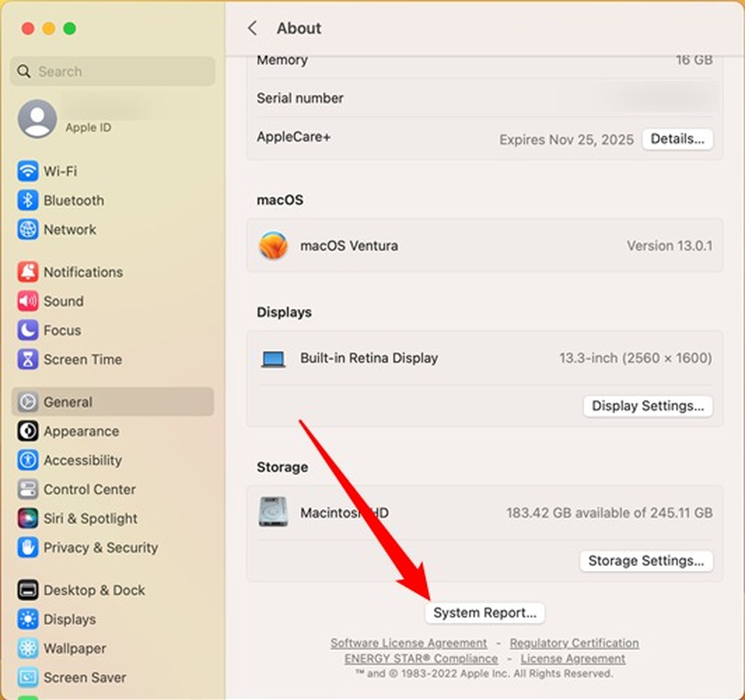
Task: Open Appearance settings
Action: (81, 431)
